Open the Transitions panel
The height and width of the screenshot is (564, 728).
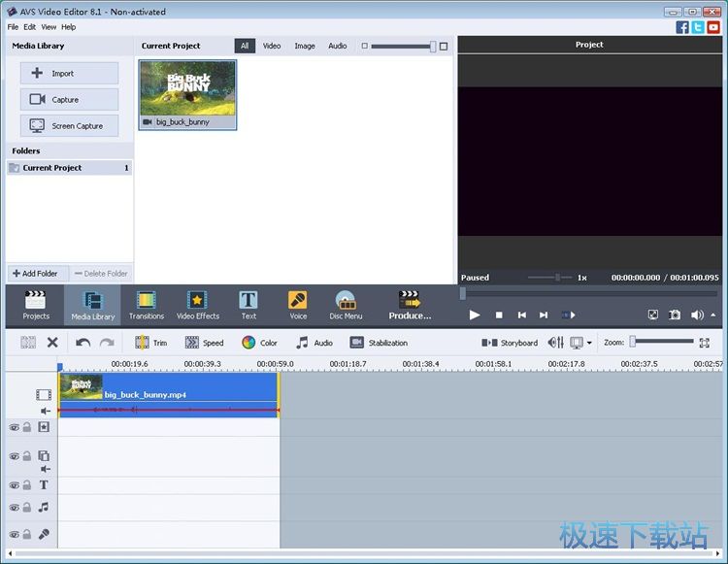146,304
